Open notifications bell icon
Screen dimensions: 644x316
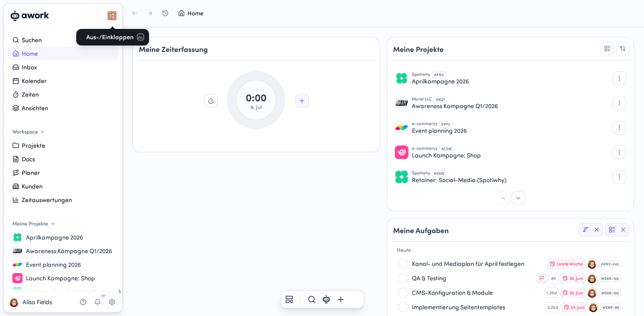(98, 302)
